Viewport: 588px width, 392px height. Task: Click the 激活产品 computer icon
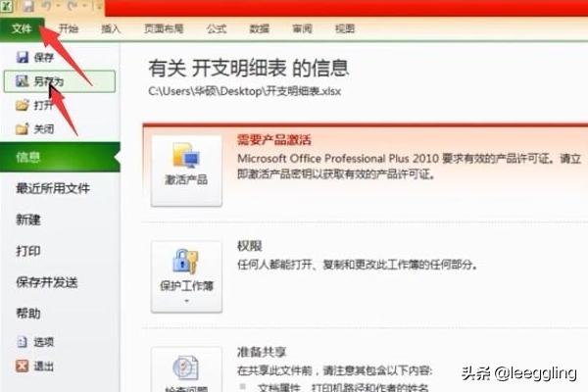[186, 155]
